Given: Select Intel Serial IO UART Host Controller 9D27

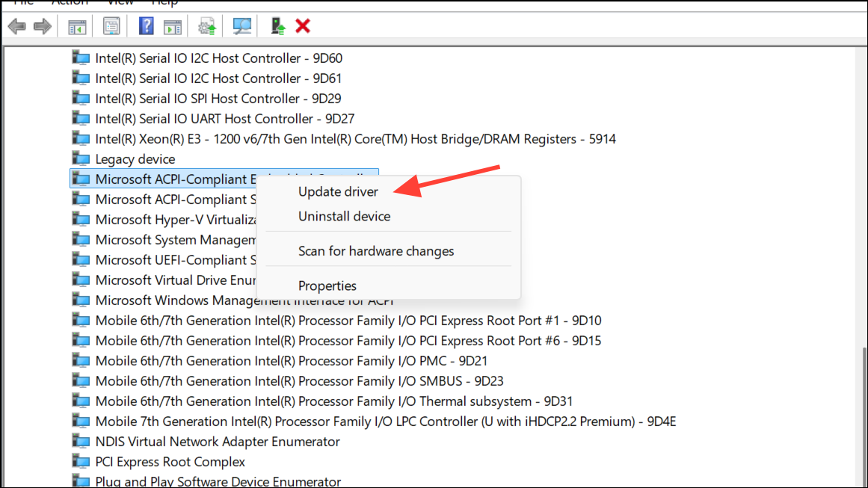Looking at the screenshot, I should click(x=225, y=118).
